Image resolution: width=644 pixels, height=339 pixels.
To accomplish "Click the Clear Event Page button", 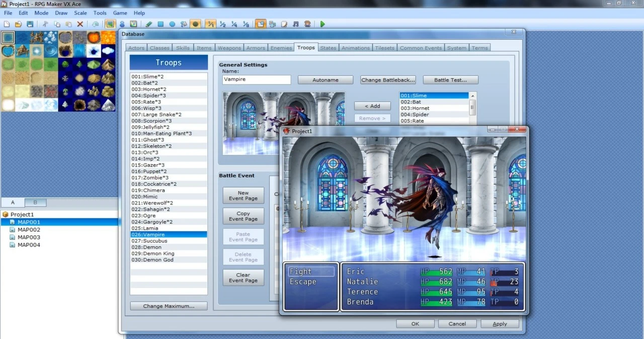I will pos(243,278).
